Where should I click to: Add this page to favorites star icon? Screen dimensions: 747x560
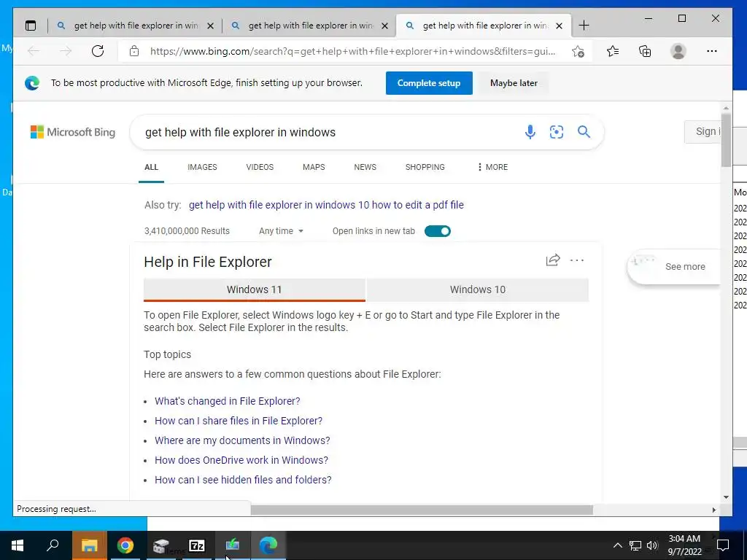click(578, 51)
